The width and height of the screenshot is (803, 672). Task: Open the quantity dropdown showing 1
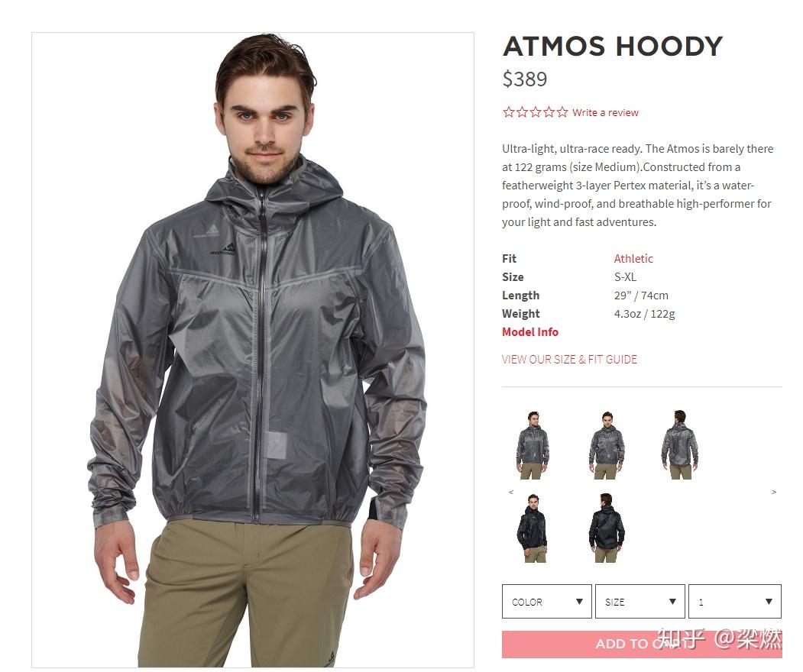[x=735, y=602]
